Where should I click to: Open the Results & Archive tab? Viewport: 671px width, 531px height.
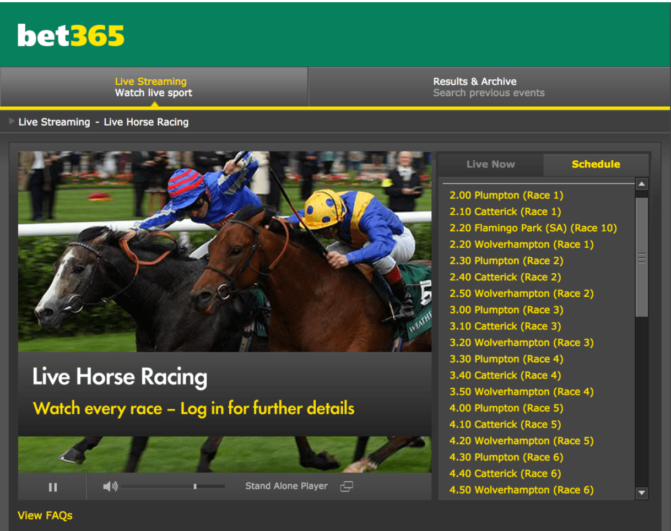click(489, 87)
